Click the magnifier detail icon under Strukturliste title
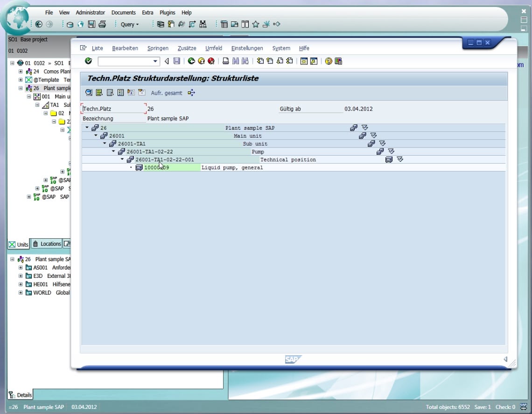This screenshot has width=532, height=414. (x=88, y=93)
